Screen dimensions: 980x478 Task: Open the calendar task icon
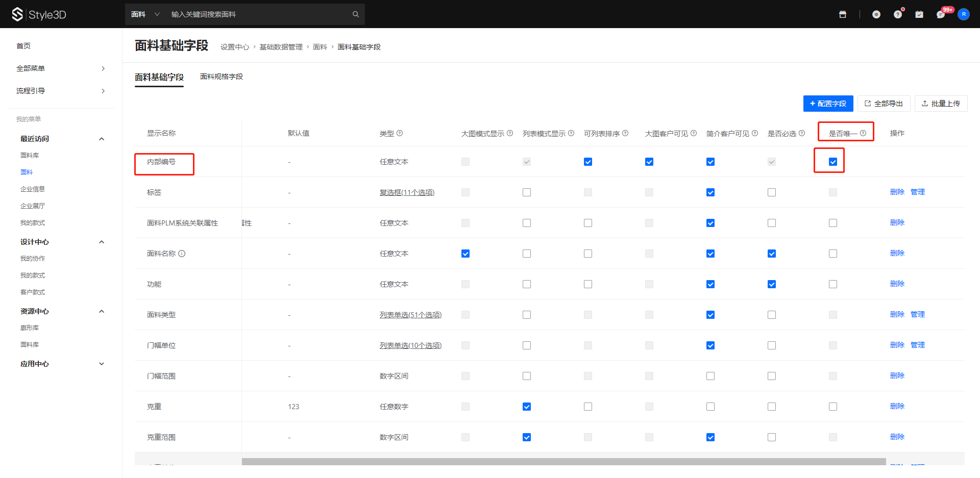[x=919, y=14]
